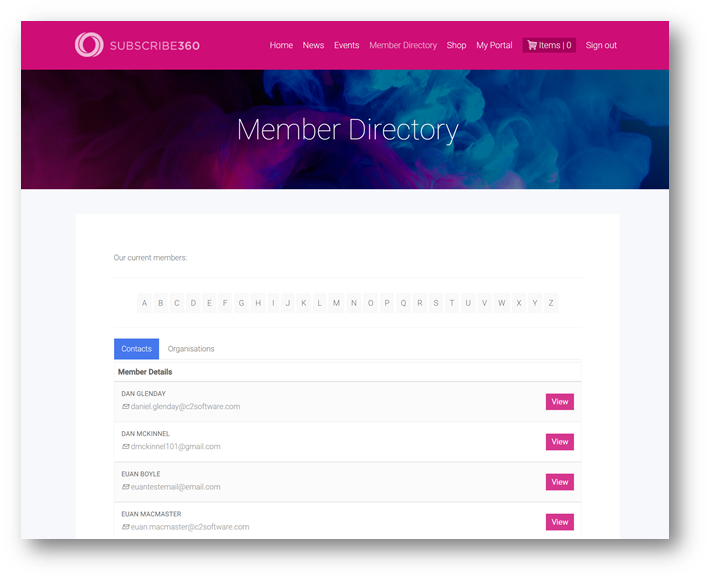View Euan Boyle's member details
The height and width of the screenshot is (581, 711).
[x=560, y=482]
